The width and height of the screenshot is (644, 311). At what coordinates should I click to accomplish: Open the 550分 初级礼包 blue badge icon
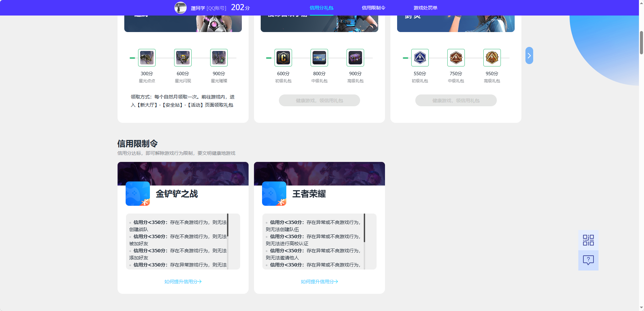coord(420,58)
